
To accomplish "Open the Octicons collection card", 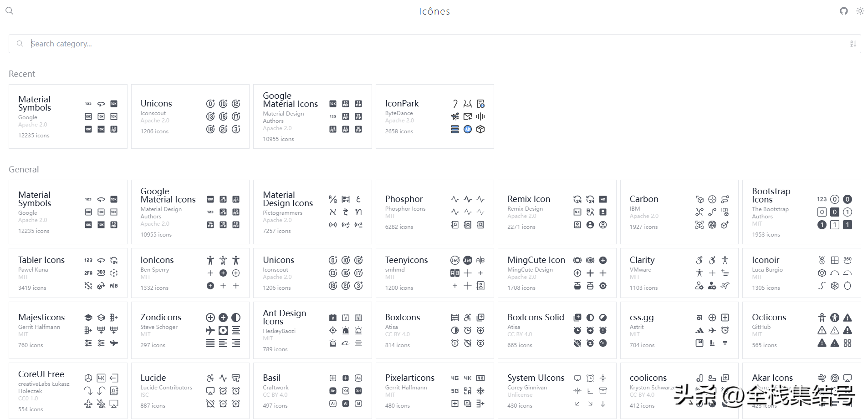I will click(x=802, y=330).
